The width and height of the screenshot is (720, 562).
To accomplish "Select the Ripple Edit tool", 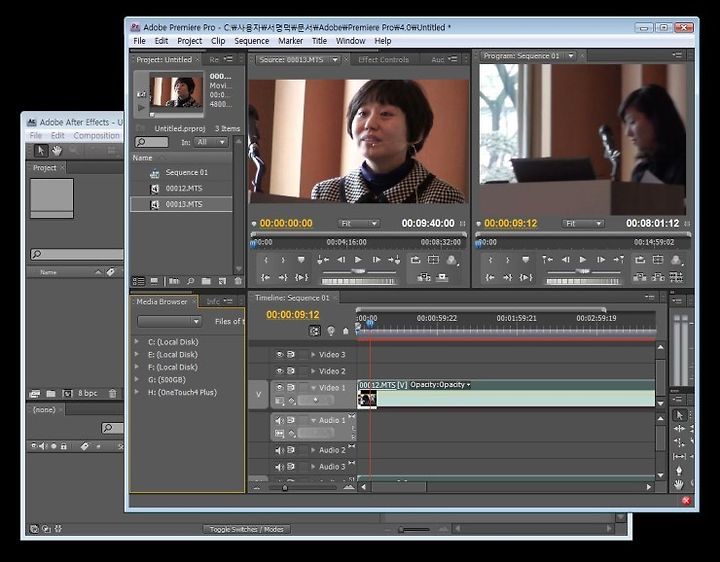I will pos(679,429).
